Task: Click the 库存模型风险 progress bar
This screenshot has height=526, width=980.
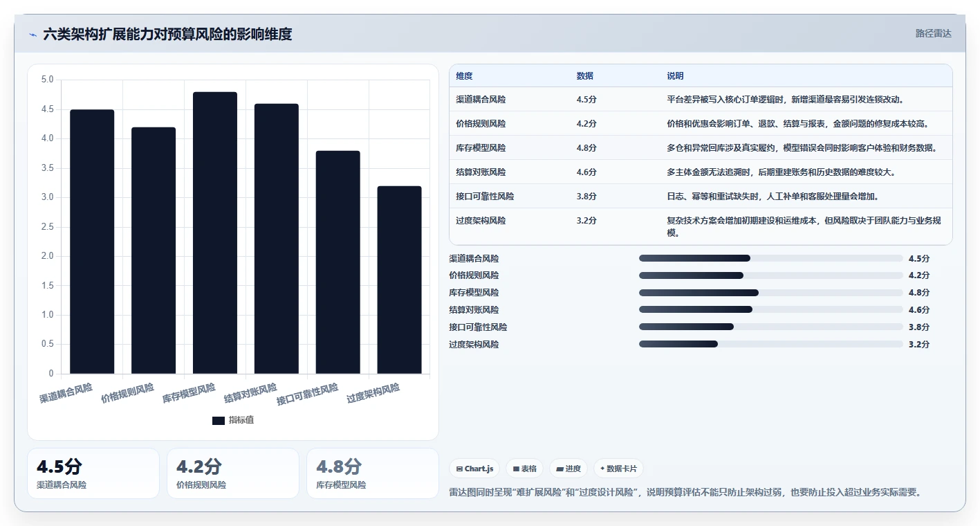Action: click(x=771, y=293)
